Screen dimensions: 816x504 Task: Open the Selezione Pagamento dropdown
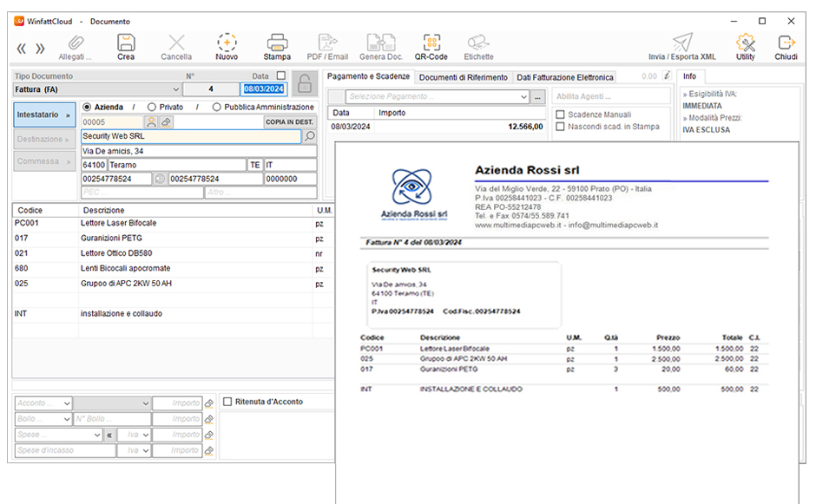point(438,96)
